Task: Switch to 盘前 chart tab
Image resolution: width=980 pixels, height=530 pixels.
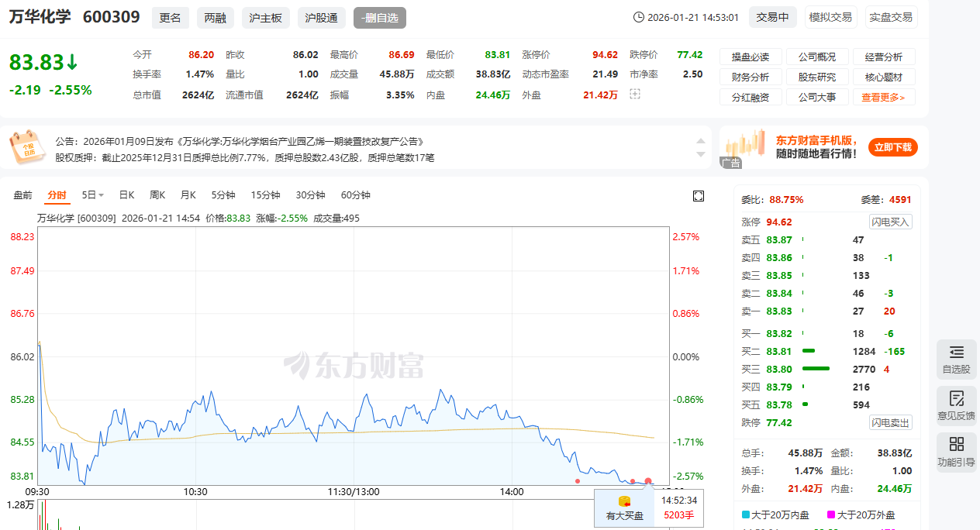Action: pos(23,195)
